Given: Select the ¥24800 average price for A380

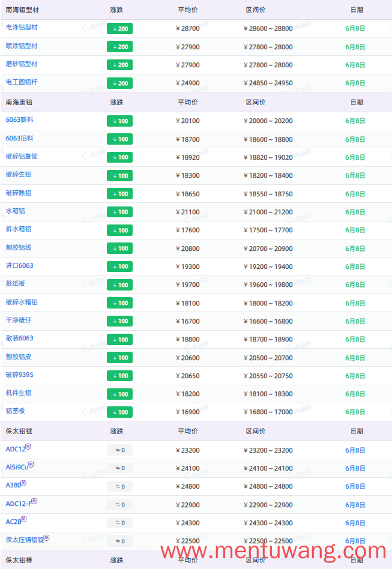Looking at the screenshot, I should tap(188, 487).
